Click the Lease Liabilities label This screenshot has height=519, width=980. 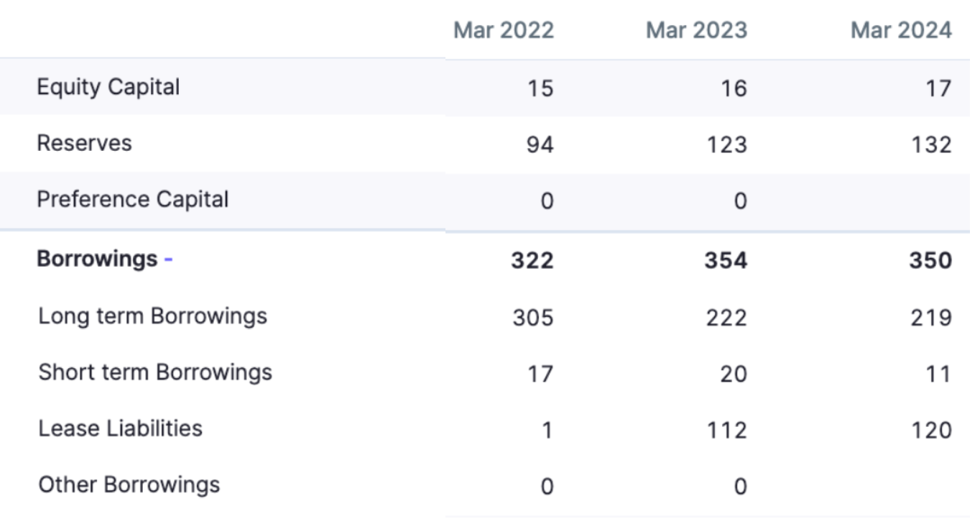[121, 428]
